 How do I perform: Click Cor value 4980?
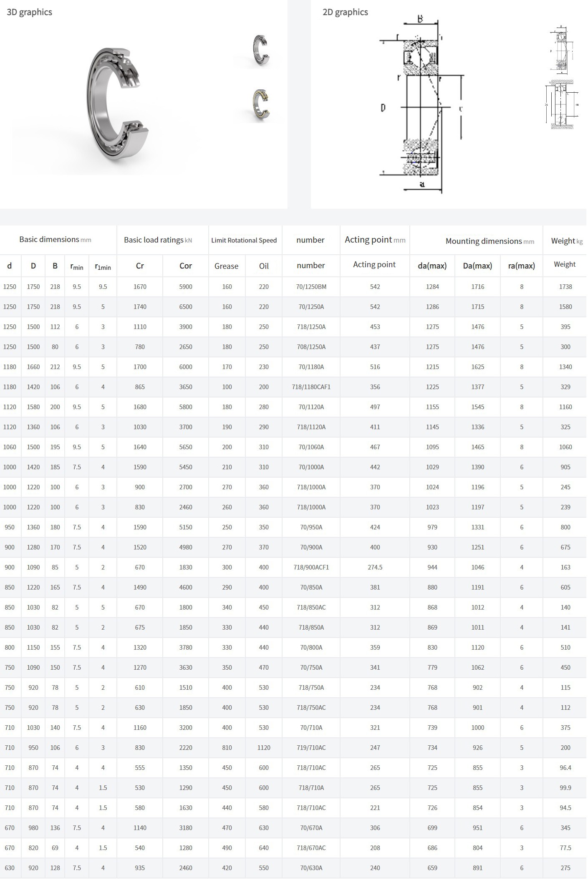[186, 547]
